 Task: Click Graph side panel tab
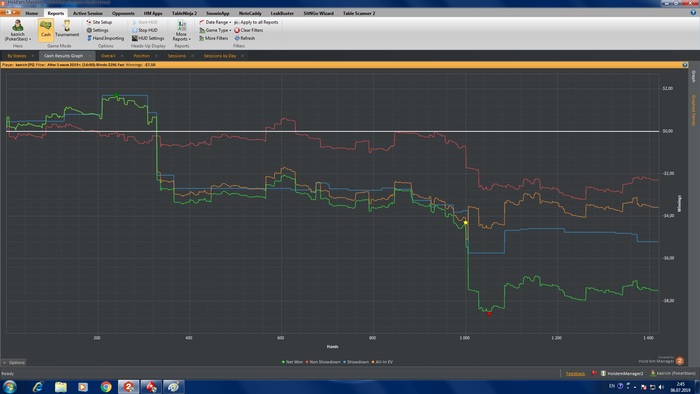point(694,76)
